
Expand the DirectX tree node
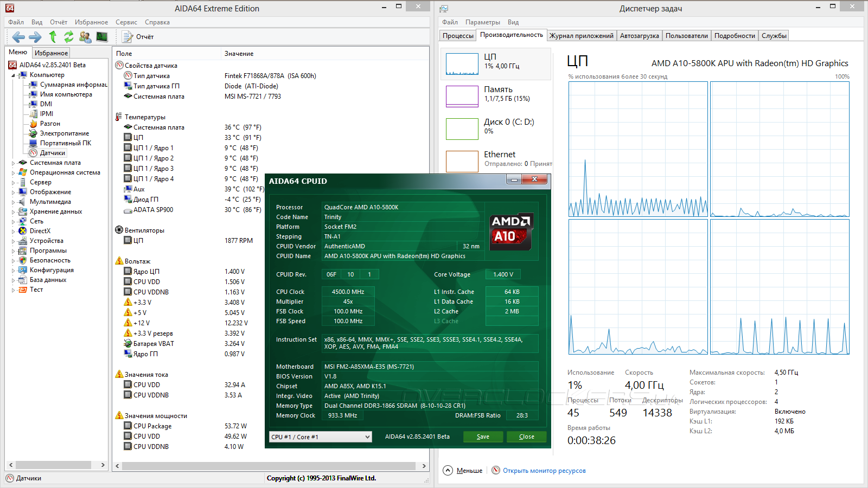coord(14,232)
